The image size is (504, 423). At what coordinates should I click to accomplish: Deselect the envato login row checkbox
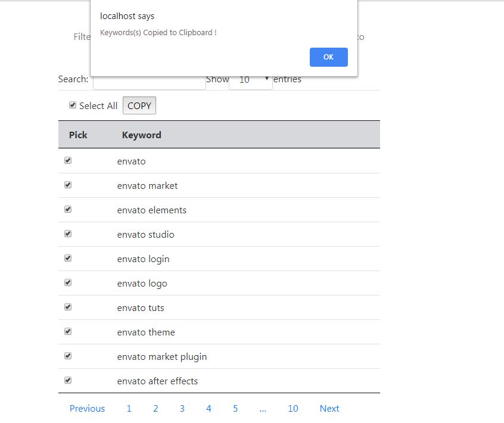(68, 259)
